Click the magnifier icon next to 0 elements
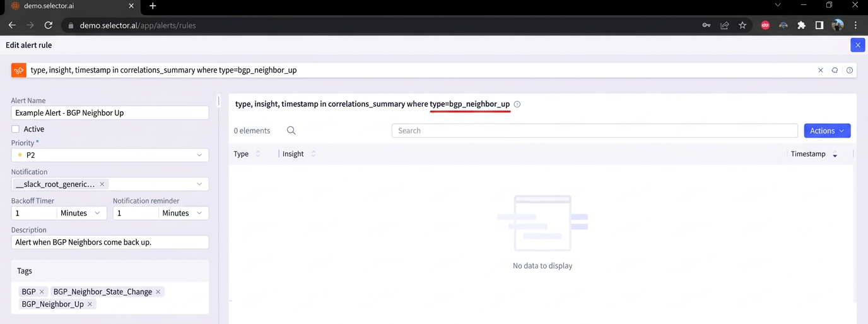This screenshot has height=324, width=868. click(291, 131)
